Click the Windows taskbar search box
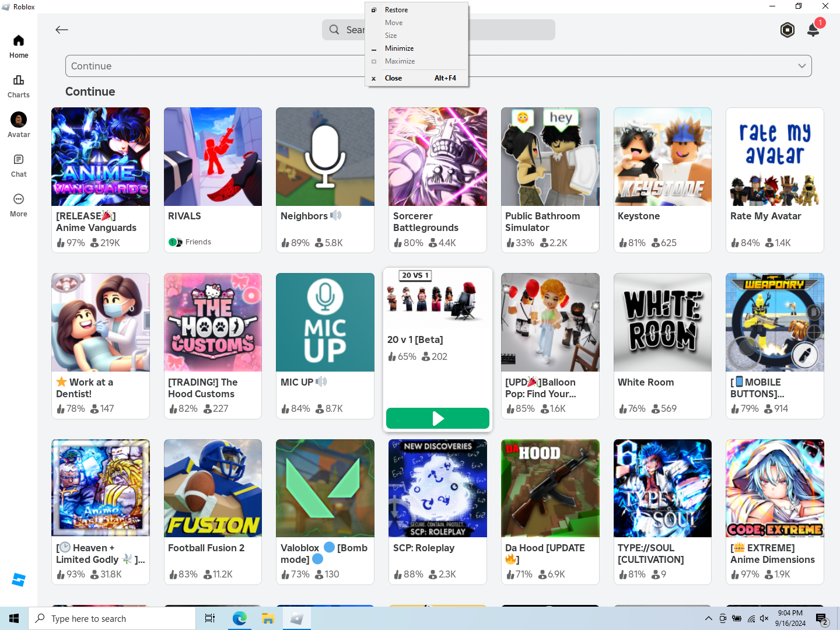 [x=112, y=618]
